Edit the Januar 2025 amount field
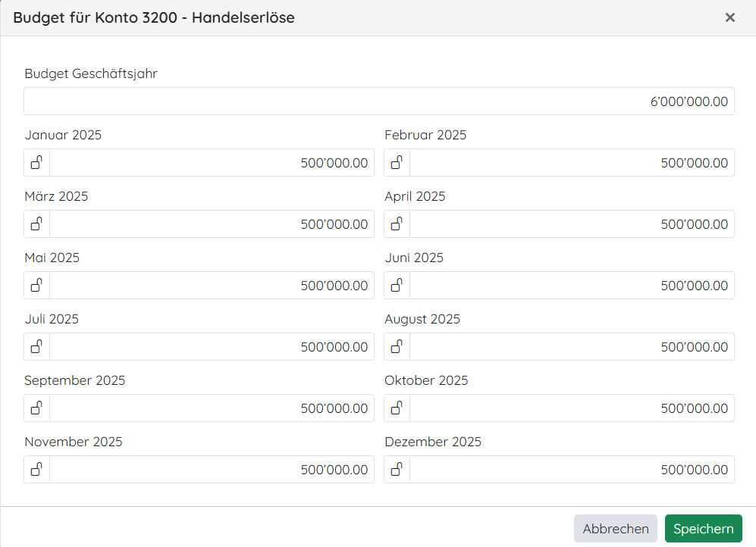 click(x=212, y=162)
